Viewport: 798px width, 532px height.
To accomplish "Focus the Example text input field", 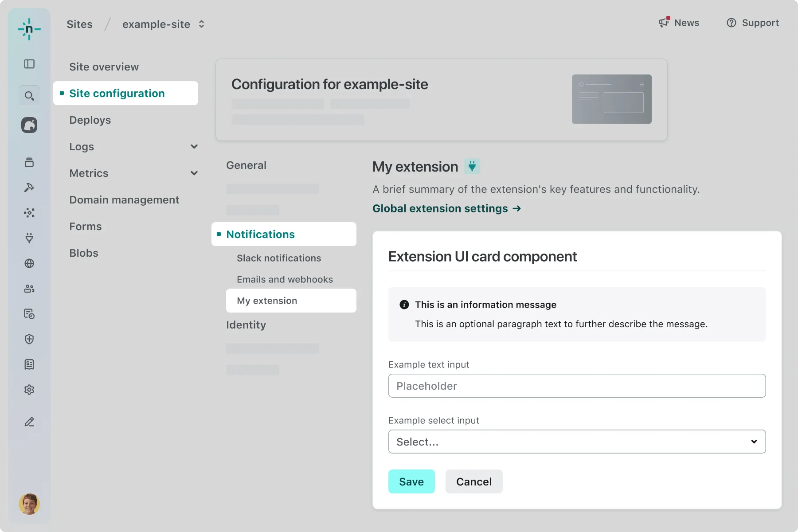I will 577,386.
